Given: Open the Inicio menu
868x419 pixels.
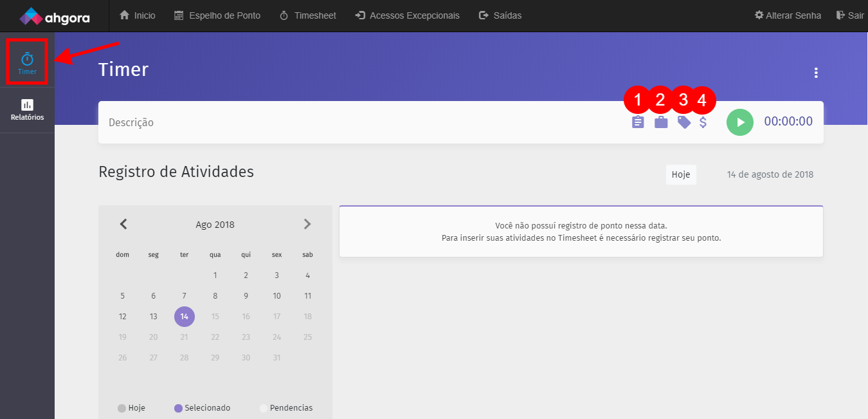Looking at the screenshot, I should pos(138,15).
